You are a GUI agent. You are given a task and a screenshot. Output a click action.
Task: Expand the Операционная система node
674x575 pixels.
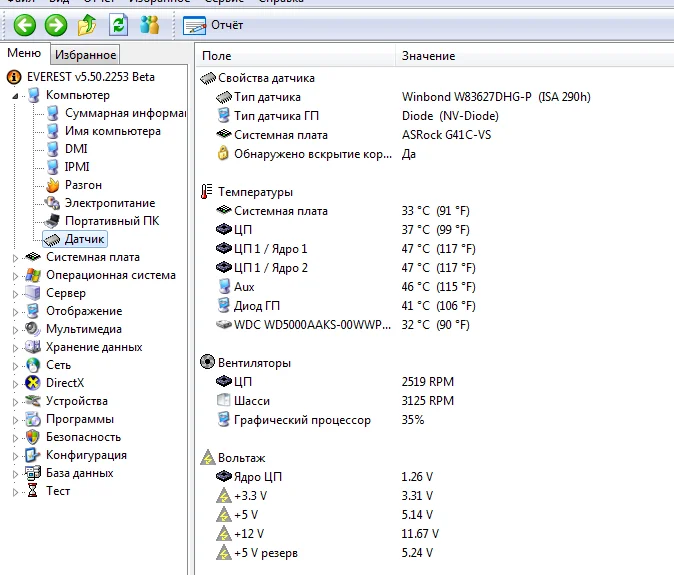coord(15,276)
